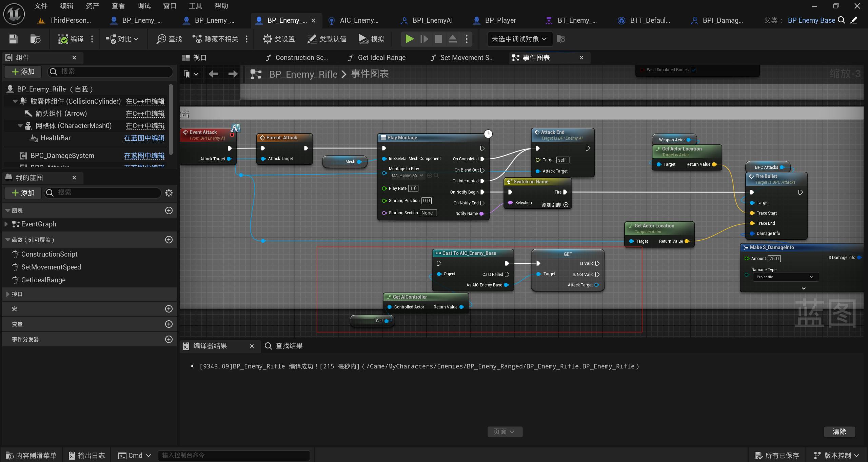
Task: Click the navigate back arrow in graph
Action: coord(213,74)
